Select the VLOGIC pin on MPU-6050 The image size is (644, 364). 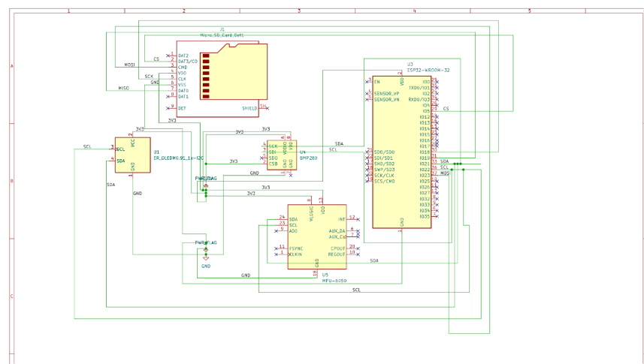click(311, 213)
